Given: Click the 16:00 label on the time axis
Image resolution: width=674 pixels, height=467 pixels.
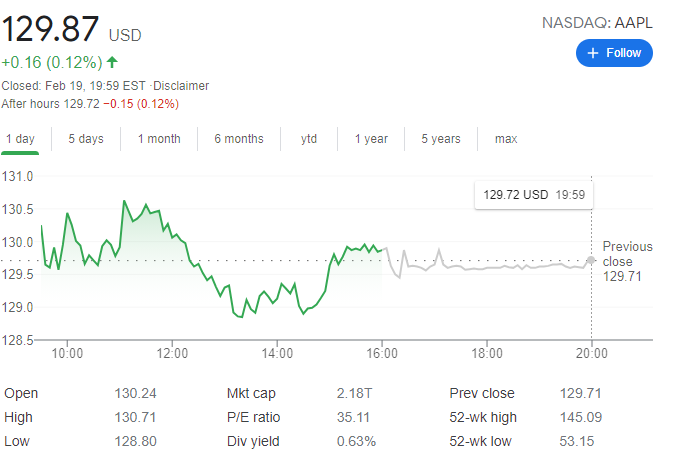Looking at the screenshot, I should [x=382, y=353].
